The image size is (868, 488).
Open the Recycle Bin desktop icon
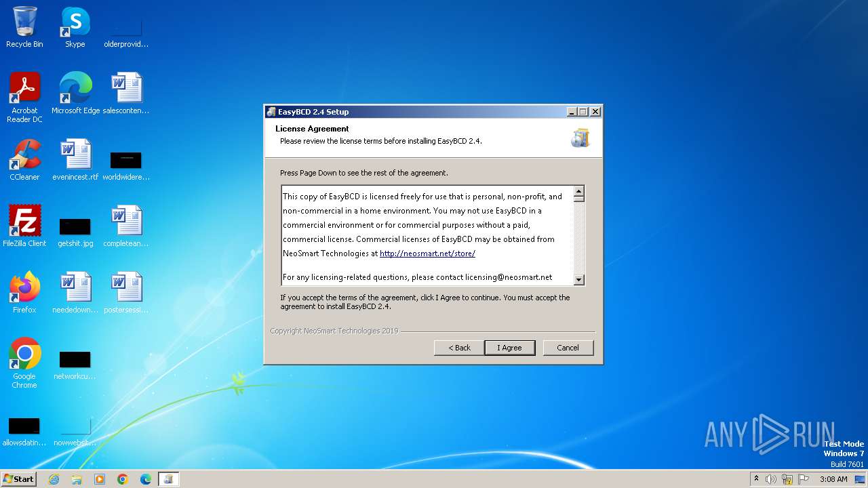[x=24, y=28]
